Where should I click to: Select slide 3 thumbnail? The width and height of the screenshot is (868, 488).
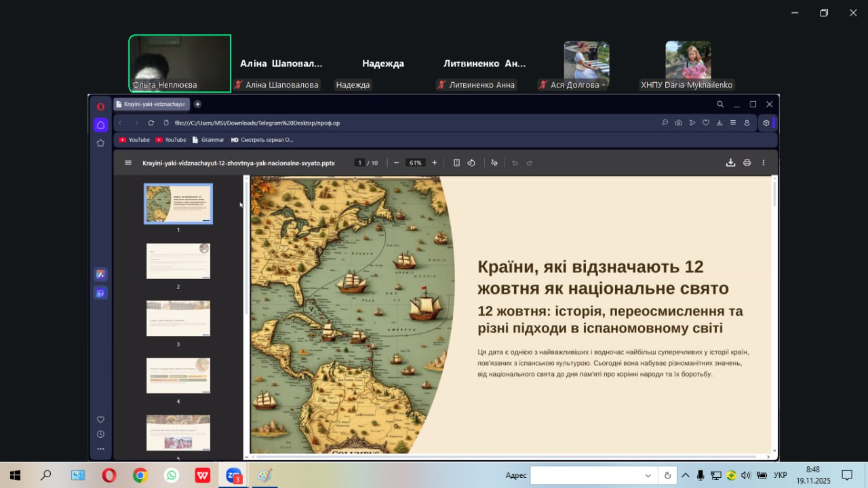tap(178, 318)
